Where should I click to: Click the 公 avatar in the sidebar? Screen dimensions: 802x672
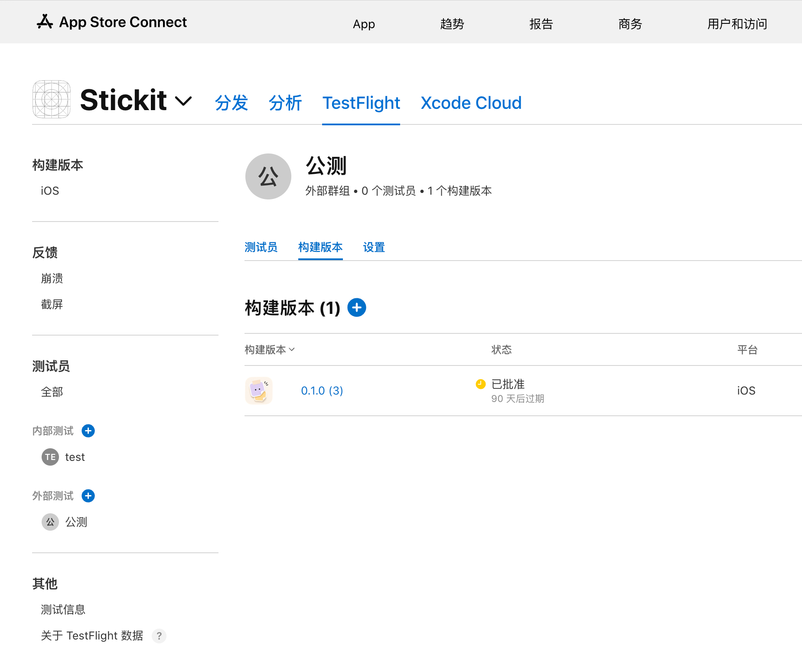click(x=50, y=522)
